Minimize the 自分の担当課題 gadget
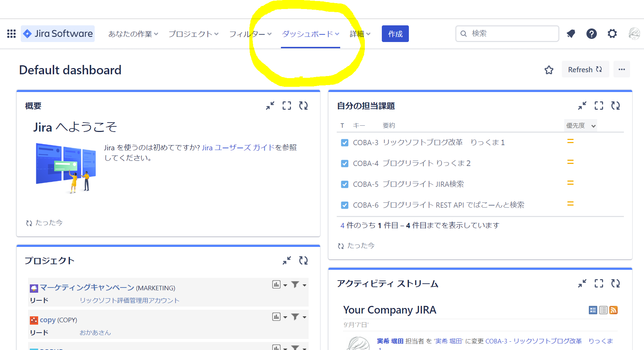Screen dimensions: 644x350 [582, 106]
